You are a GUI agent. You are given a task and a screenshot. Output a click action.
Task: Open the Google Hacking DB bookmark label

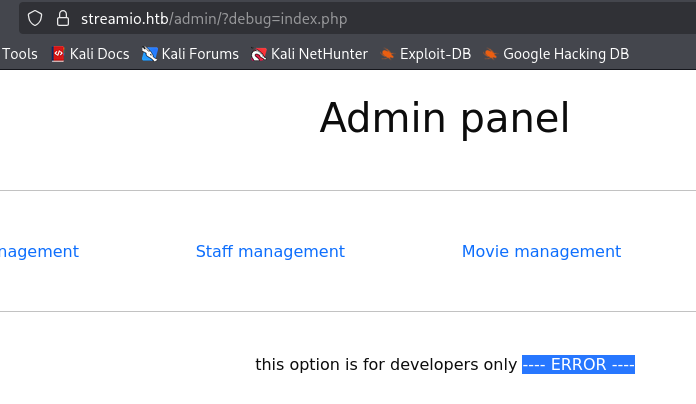click(566, 54)
